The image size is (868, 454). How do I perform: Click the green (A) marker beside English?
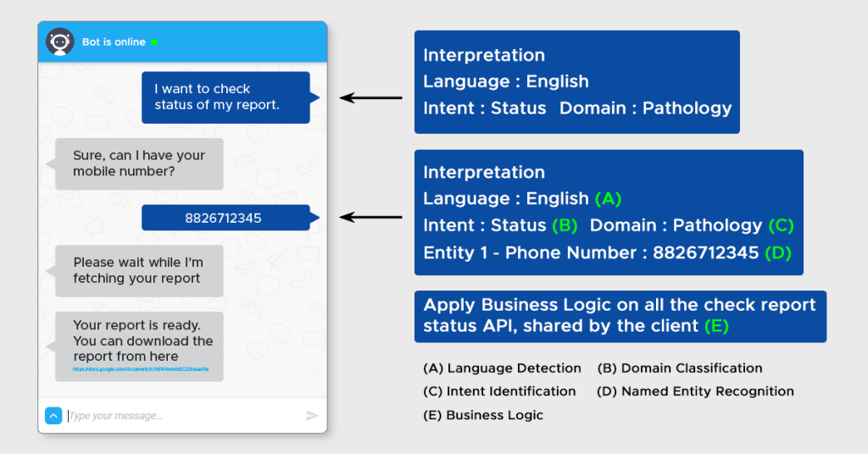pyautogui.click(x=608, y=199)
